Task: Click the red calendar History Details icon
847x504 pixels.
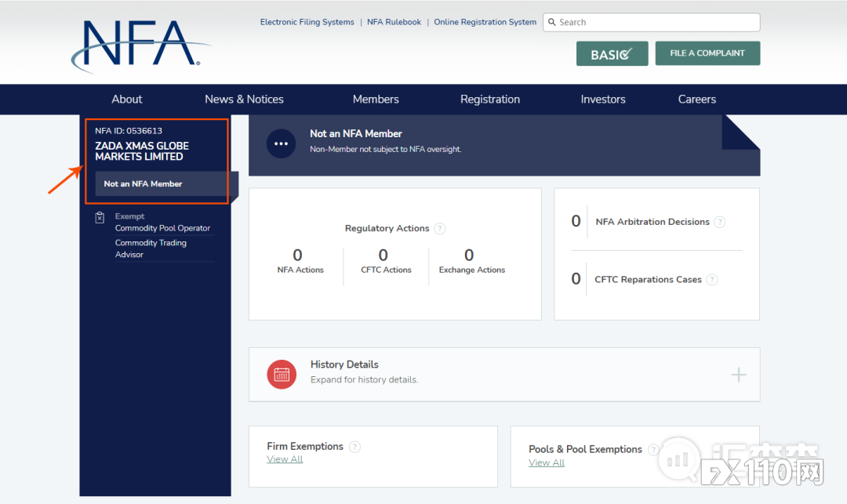Action: tap(282, 374)
